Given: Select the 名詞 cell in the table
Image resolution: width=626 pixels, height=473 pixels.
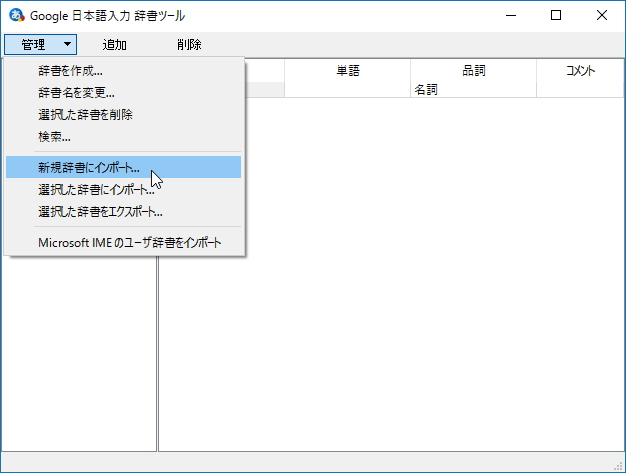Looking at the screenshot, I should coord(473,89).
